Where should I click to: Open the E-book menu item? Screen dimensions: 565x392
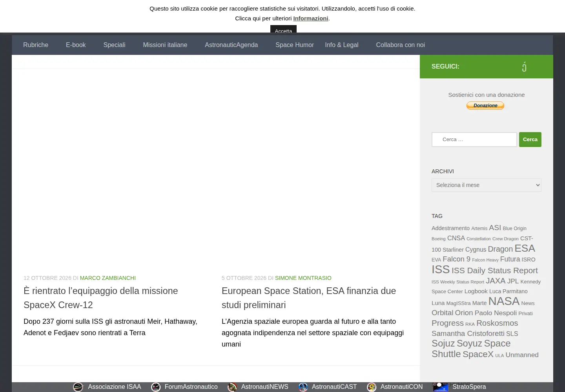pos(76,45)
